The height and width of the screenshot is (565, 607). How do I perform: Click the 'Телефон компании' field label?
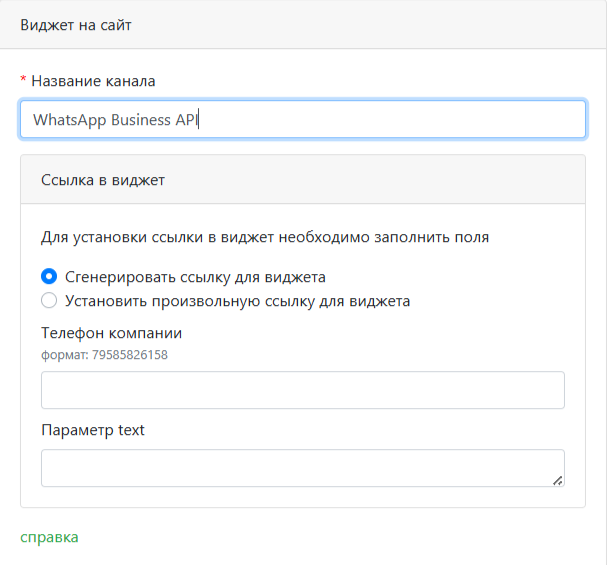(111, 333)
